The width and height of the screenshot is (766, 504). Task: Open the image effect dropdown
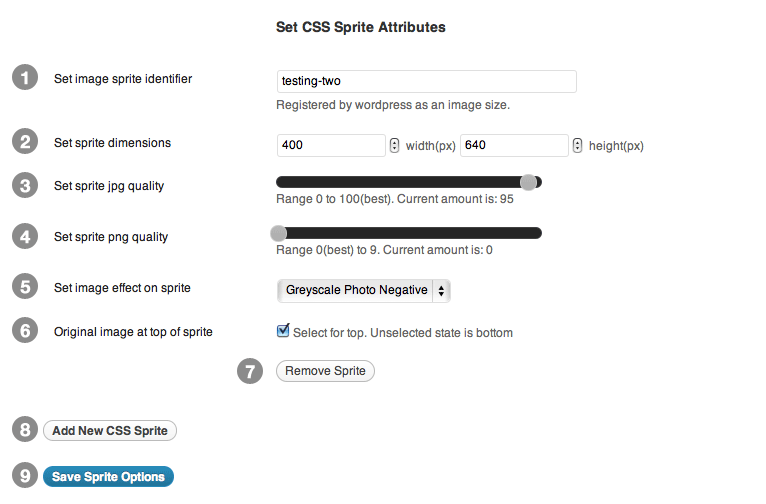click(363, 290)
